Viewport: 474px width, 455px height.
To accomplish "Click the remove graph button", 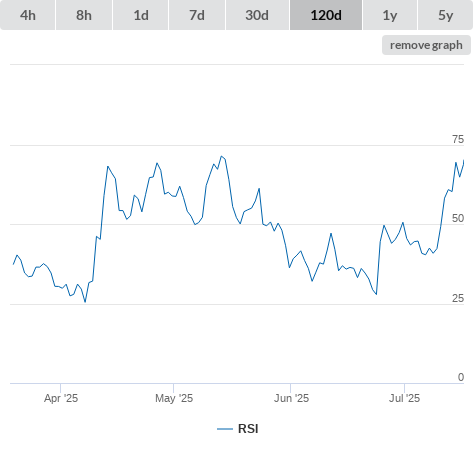I will 426,45.
